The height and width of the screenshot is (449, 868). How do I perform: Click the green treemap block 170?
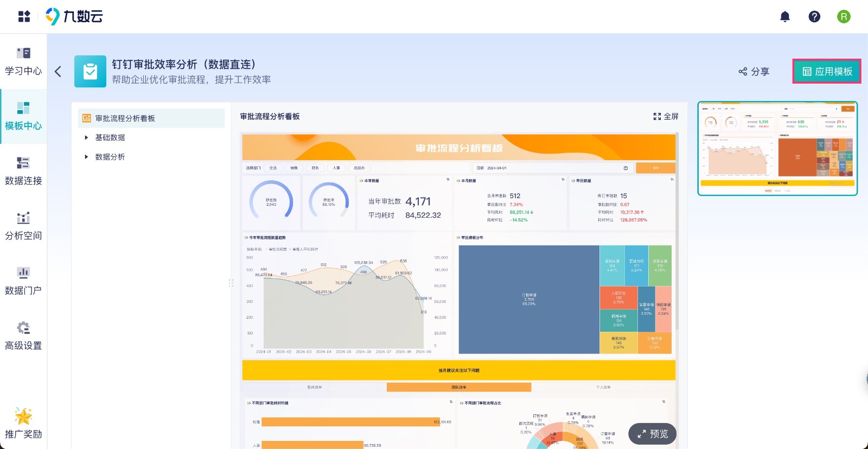pos(660,265)
